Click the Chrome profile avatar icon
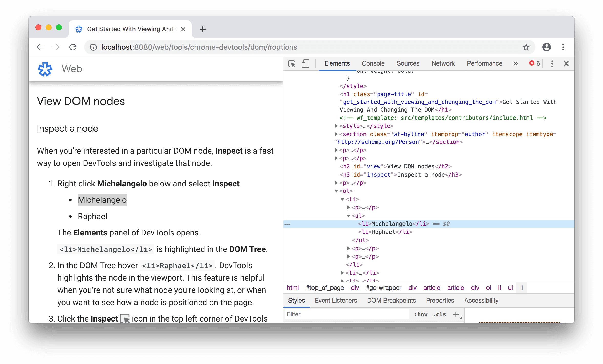603x364 pixels. coord(546,47)
